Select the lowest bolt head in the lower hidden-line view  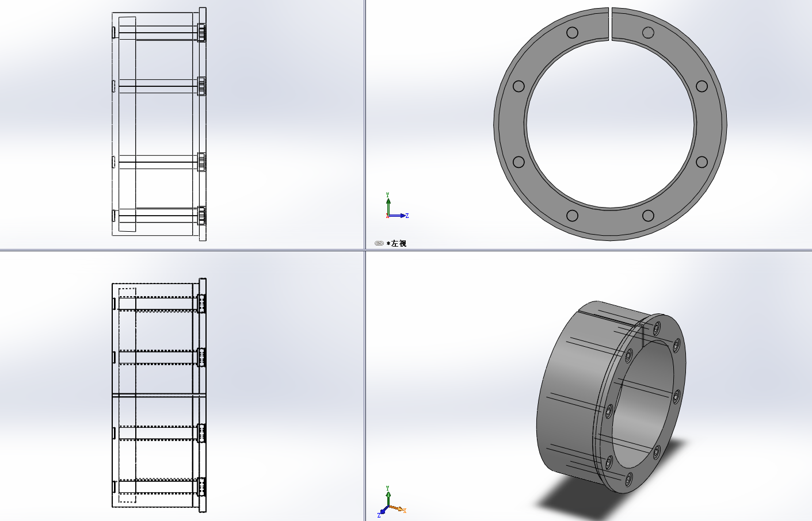click(202, 486)
